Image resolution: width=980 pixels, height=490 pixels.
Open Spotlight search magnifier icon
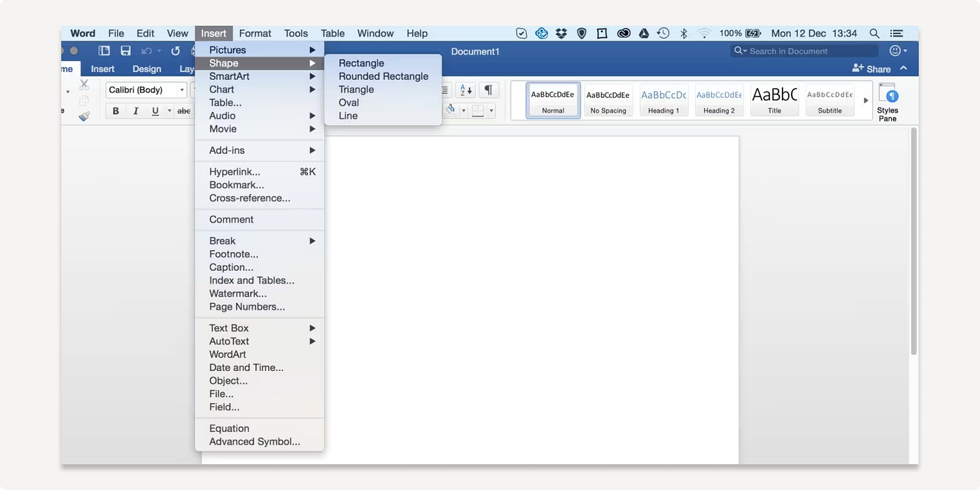[874, 33]
